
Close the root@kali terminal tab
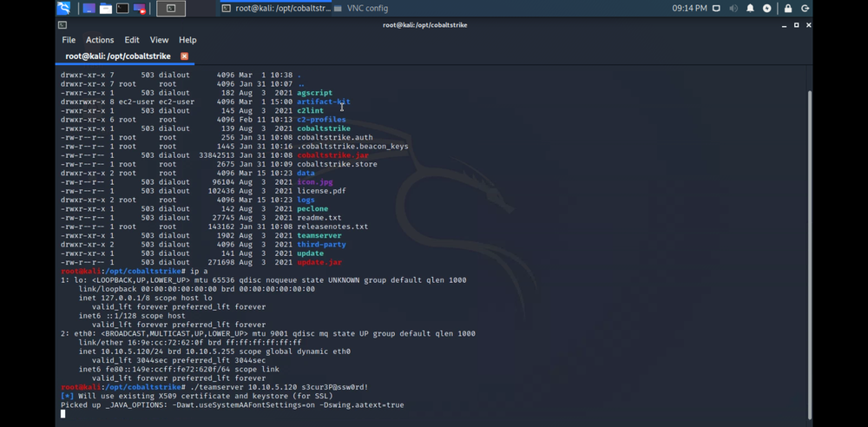point(184,56)
